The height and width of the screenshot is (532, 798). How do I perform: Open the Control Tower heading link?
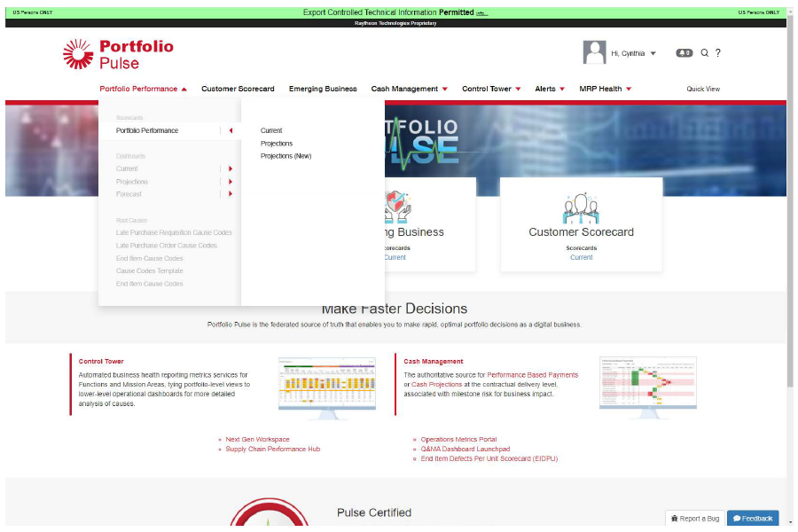tap(101, 362)
